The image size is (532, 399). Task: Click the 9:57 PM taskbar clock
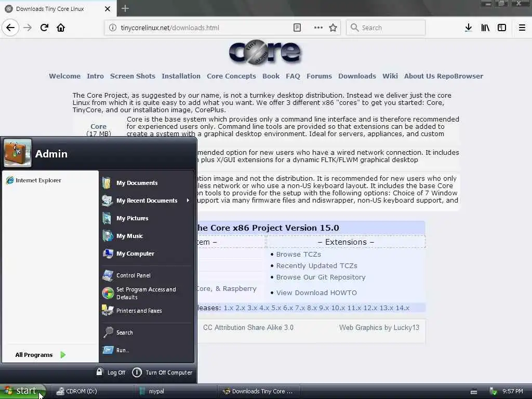[x=513, y=391]
